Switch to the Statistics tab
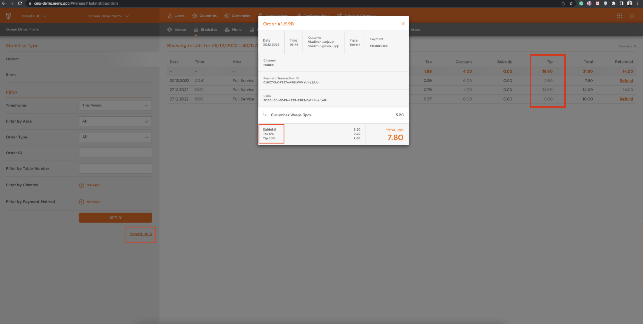Image resolution: width=644 pixels, height=324 pixels. [x=205, y=30]
